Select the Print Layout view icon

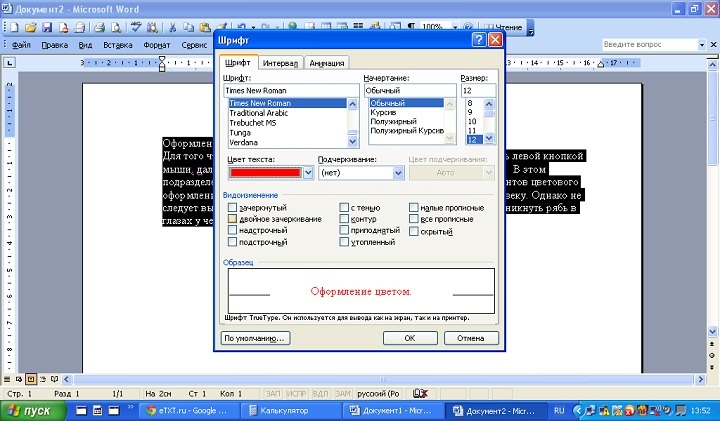coord(31,379)
